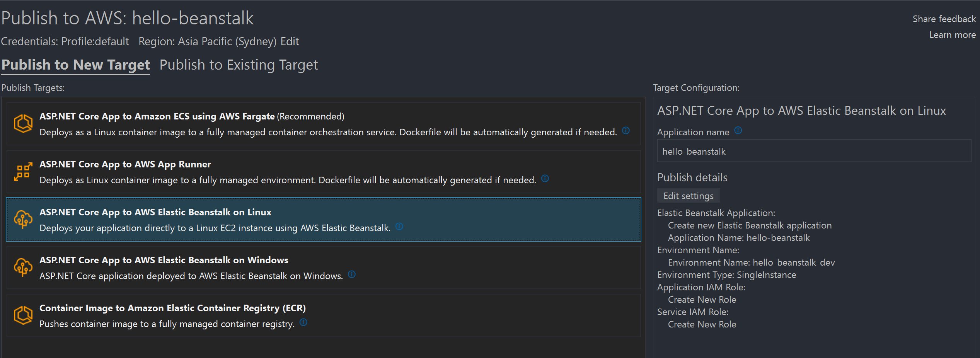Click the Amazon ECS Fargate target icon
This screenshot has width=980, height=358.
pyautogui.click(x=23, y=124)
